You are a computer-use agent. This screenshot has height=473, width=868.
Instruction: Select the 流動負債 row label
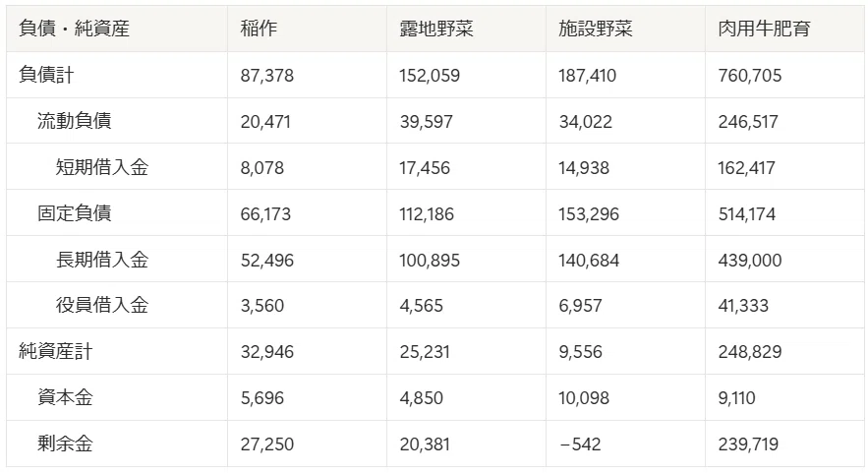pos(117,121)
